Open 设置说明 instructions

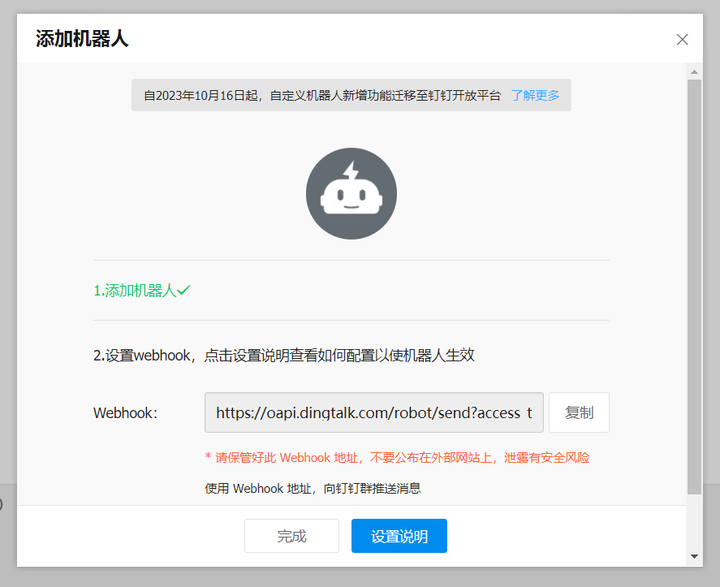tap(399, 536)
